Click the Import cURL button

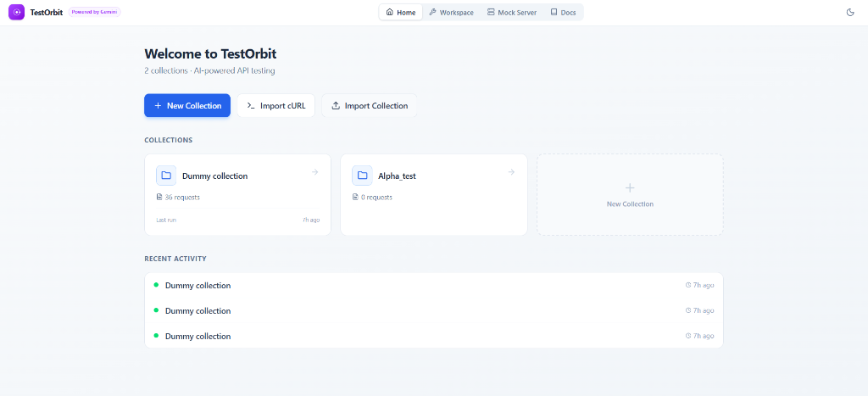pos(276,105)
